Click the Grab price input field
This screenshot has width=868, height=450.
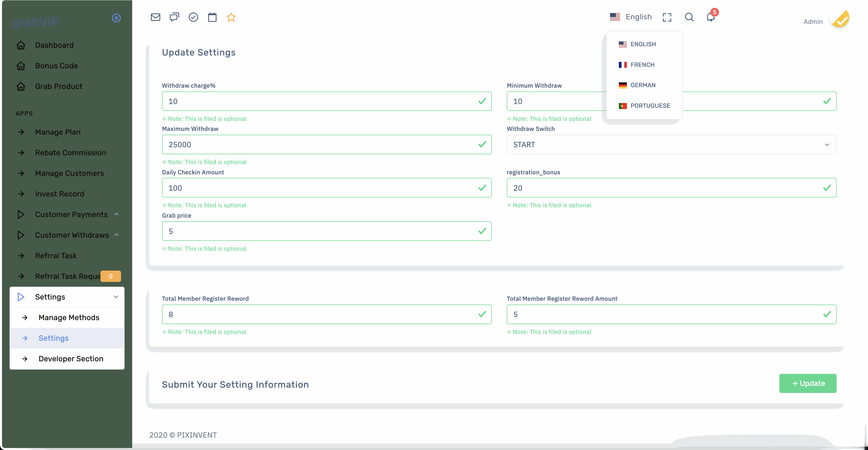tap(320, 231)
